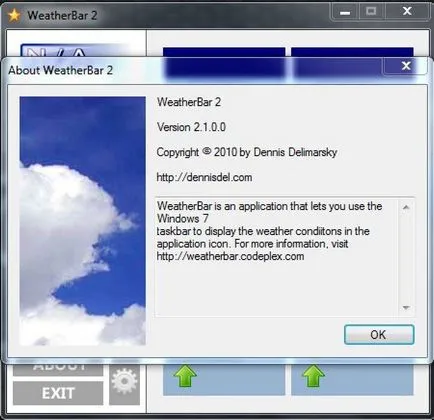Viewport: 434px width, 420px height.
Task: Click the cloud sky image in the About dialog
Action: pyautogui.click(x=83, y=221)
